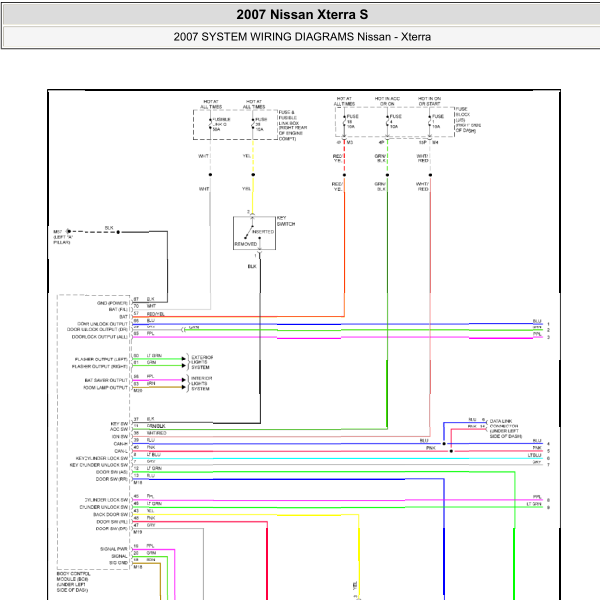Select the IGN SW terminal label
Viewport: 600px width, 600px height.
click(x=120, y=437)
